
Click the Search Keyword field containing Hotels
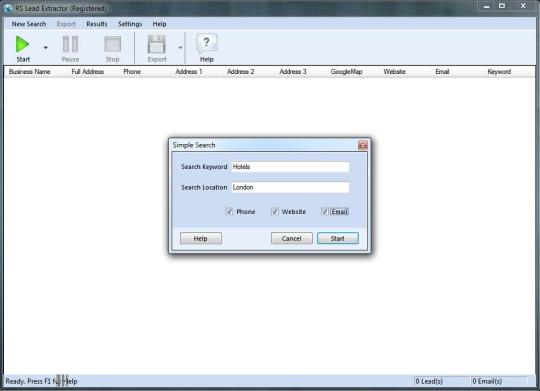(290, 167)
